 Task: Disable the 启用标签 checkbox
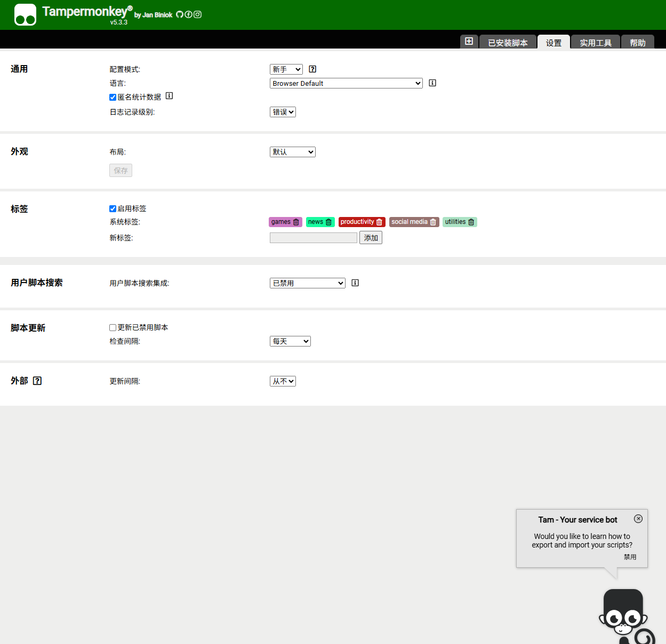(x=113, y=208)
